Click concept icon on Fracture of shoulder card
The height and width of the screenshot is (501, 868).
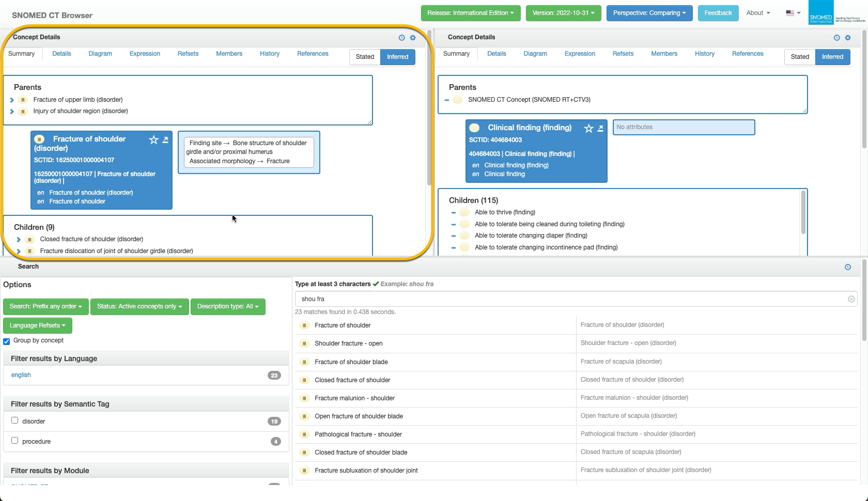click(x=39, y=139)
